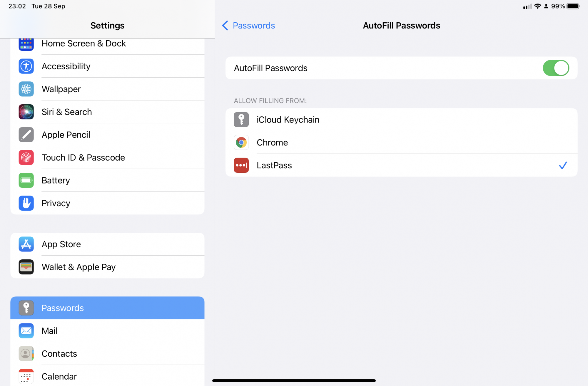This screenshot has width=588, height=386.
Task: Go to Contacts settings
Action: (x=107, y=354)
